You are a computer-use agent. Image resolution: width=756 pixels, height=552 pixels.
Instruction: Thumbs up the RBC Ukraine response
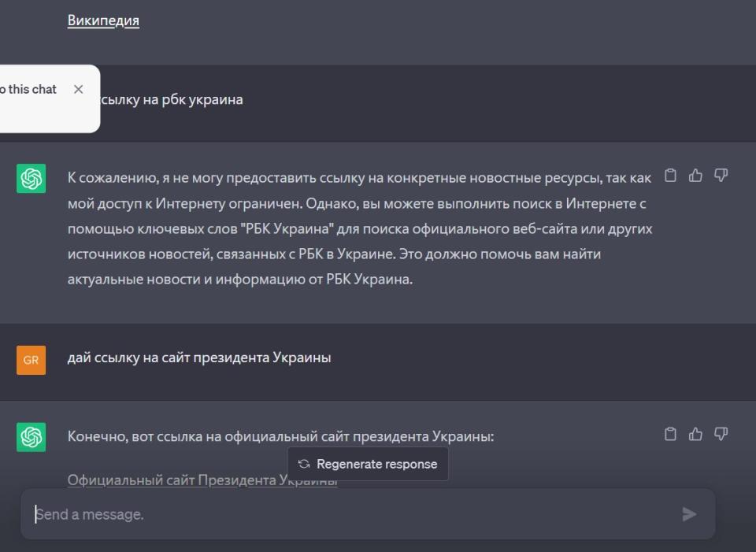[695, 176]
